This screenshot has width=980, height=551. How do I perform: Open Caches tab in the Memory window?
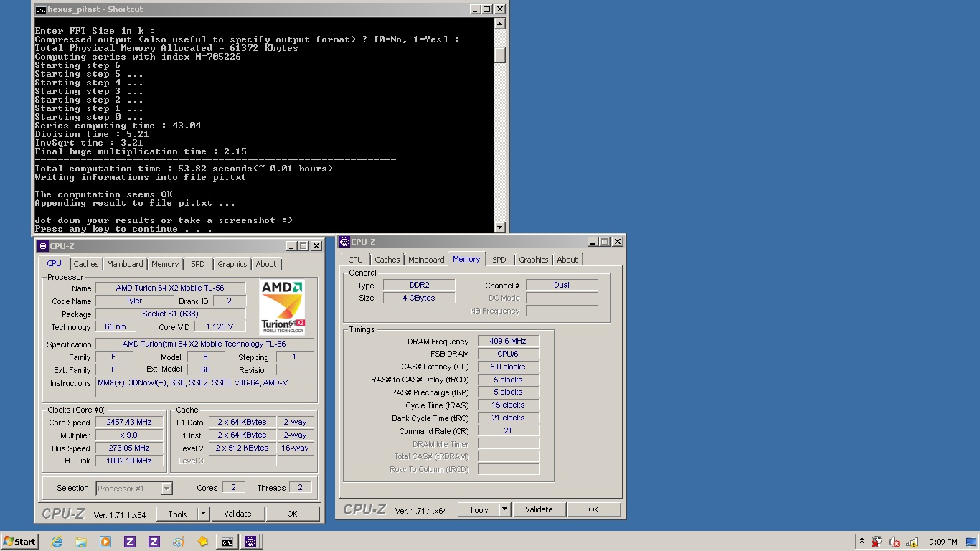[387, 260]
